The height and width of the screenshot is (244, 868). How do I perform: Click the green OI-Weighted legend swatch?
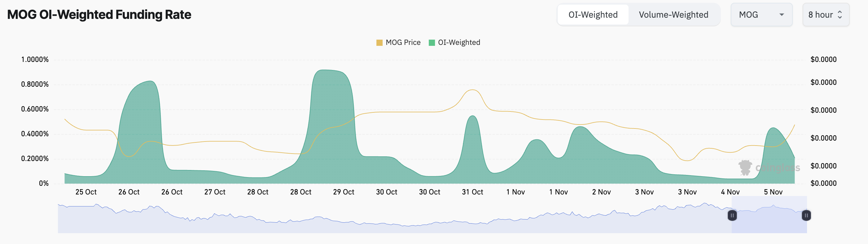pos(432,43)
